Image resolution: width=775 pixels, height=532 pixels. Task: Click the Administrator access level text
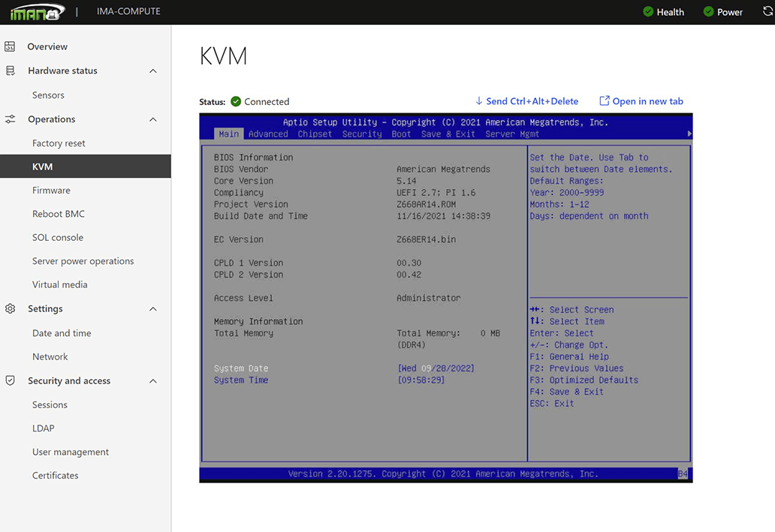(x=429, y=298)
